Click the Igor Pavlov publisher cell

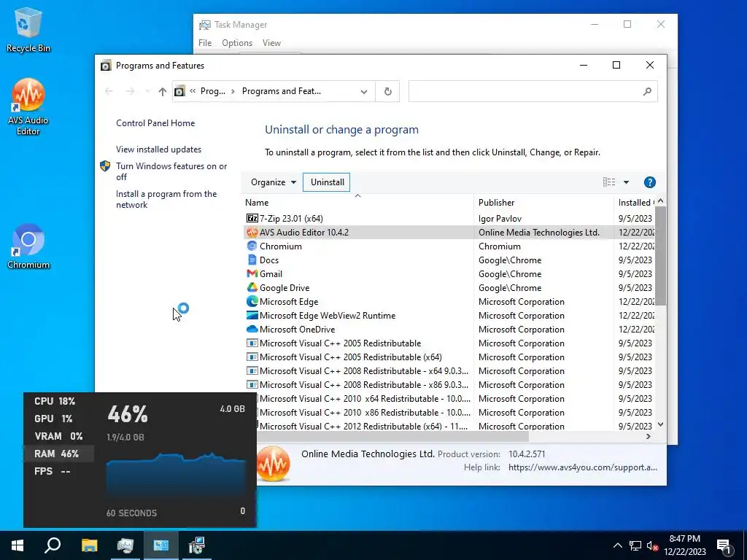(500, 219)
